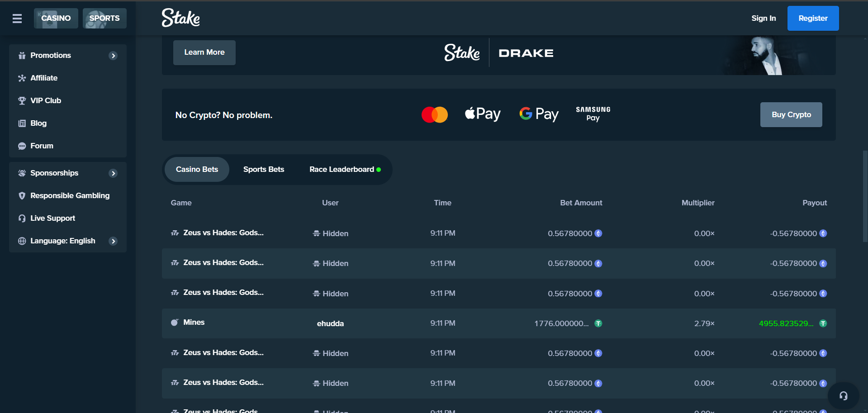The width and height of the screenshot is (868, 413).
Task: Expand the Promotions submenu arrow
Action: click(113, 56)
